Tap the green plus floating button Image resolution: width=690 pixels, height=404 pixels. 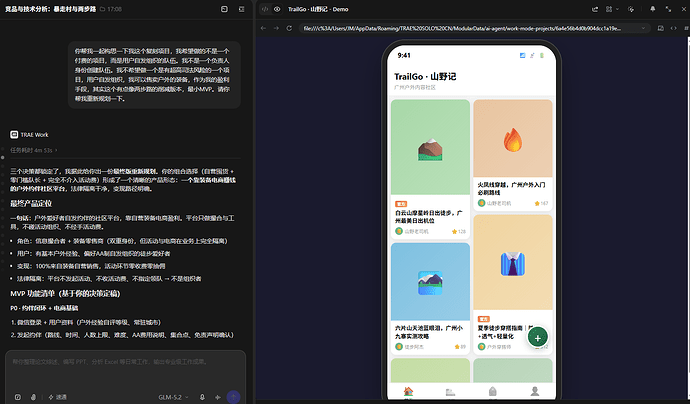[x=537, y=338]
